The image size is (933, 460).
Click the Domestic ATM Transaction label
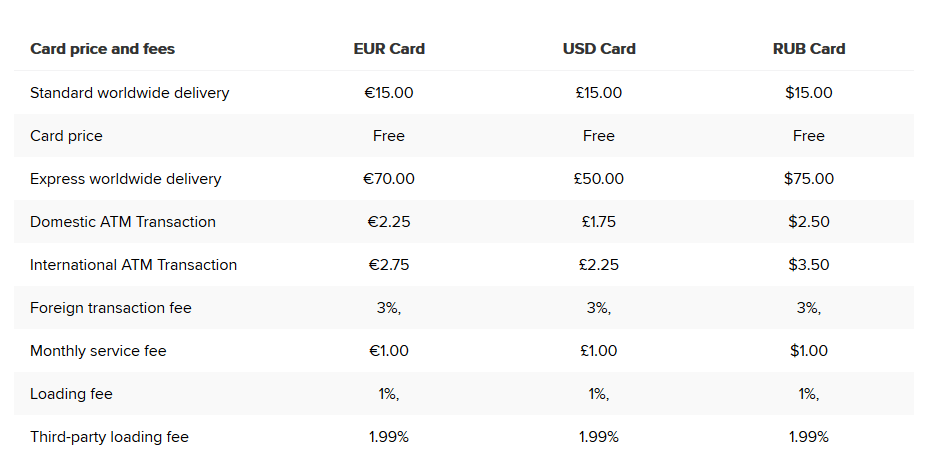[123, 222]
